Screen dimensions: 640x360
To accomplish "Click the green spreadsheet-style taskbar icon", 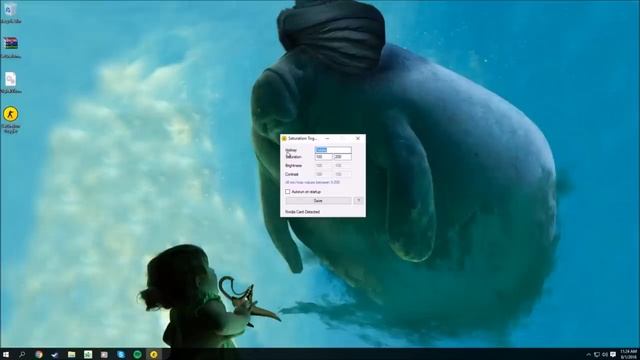I will click(88, 354).
